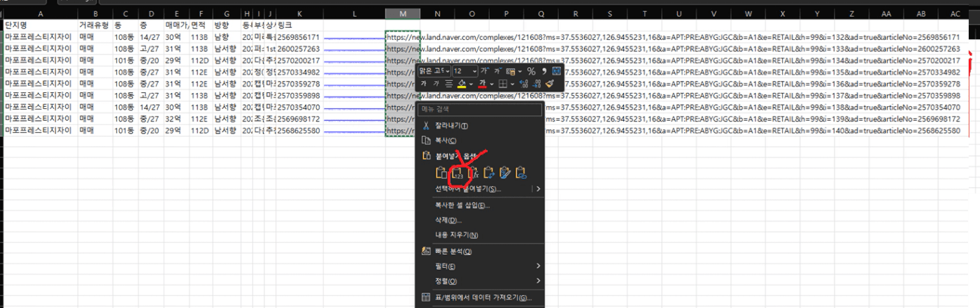This screenshot has height=308, width=980.
Task: Choose 복사 (Copy) from context menu
Action: tap(446, 140)
